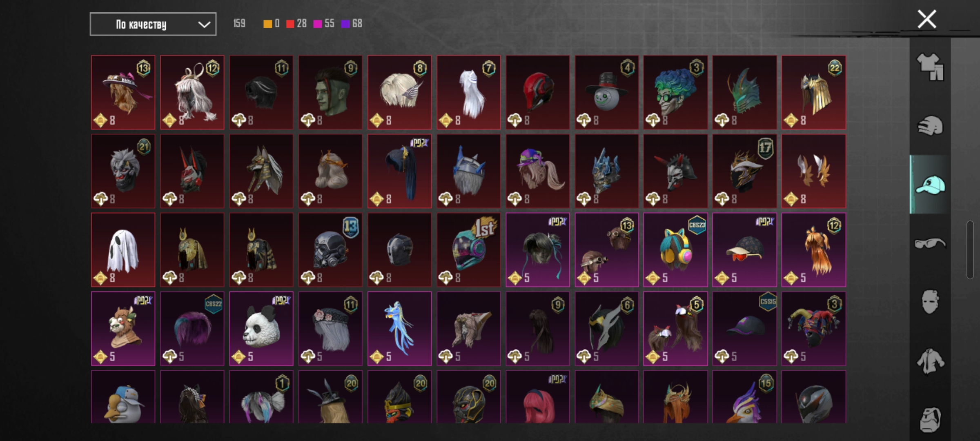
Task: Filter by pink quality showing 55
Action: (x=324, y=24)
